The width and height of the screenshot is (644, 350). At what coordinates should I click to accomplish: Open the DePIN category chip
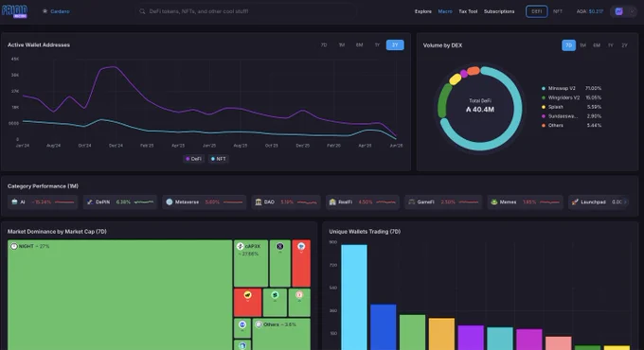tap(120, 201)
